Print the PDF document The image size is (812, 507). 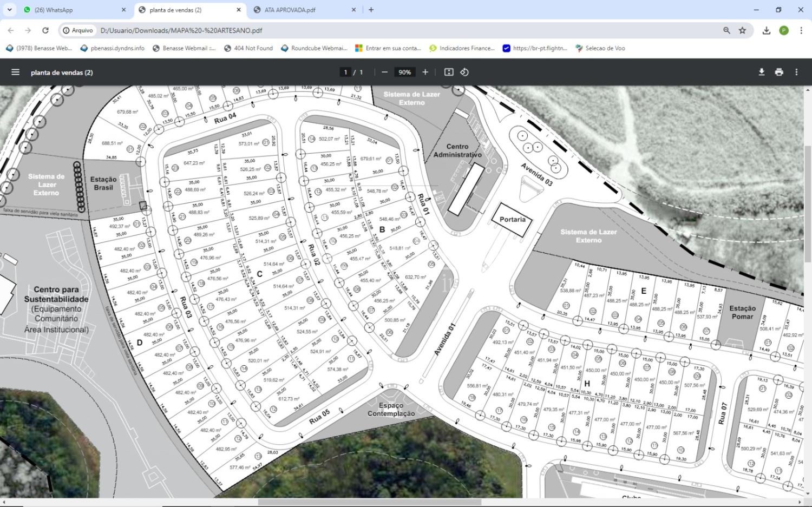click(779, 72)
